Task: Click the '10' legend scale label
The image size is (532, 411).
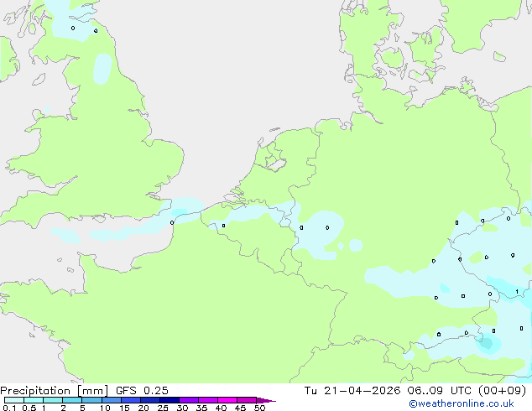Action: [105, 408]
